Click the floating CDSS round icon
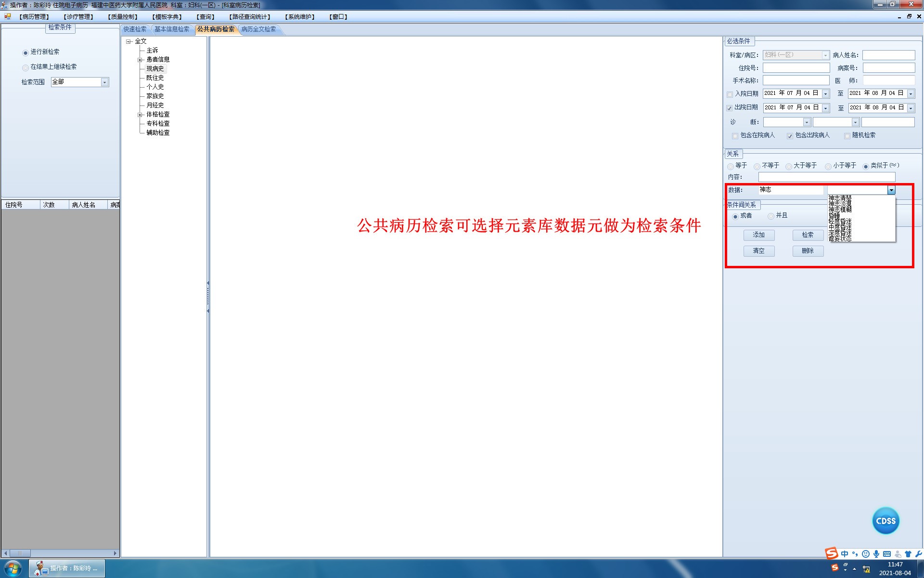The height and width of the screenshot is (578, 924). pyautogui.click(x=885, y=521)
